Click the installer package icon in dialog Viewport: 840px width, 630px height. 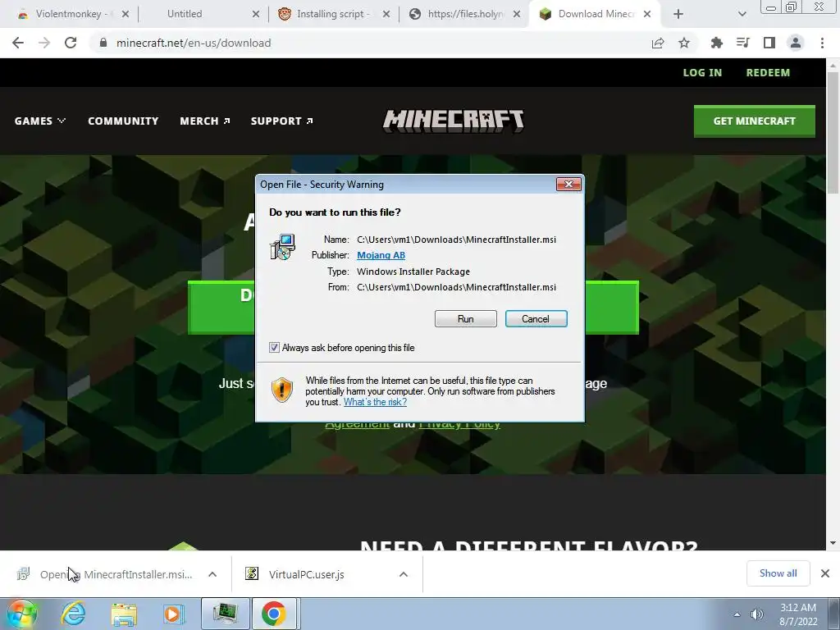pos(282,248)
